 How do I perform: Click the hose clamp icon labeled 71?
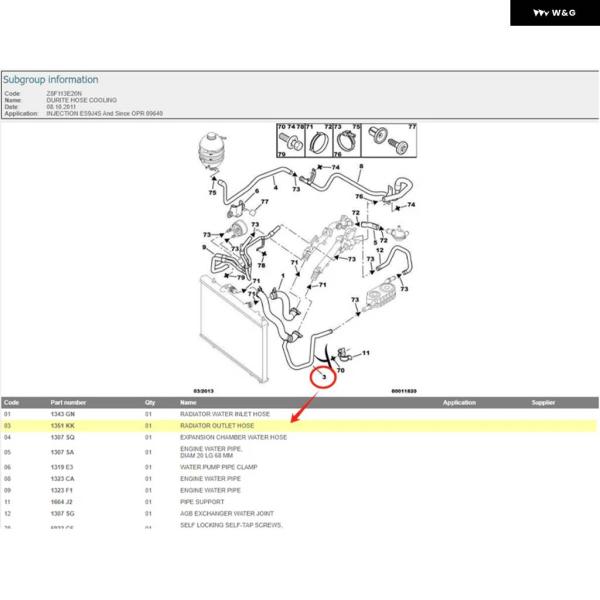pyautogui.click(x=318, y=143)
